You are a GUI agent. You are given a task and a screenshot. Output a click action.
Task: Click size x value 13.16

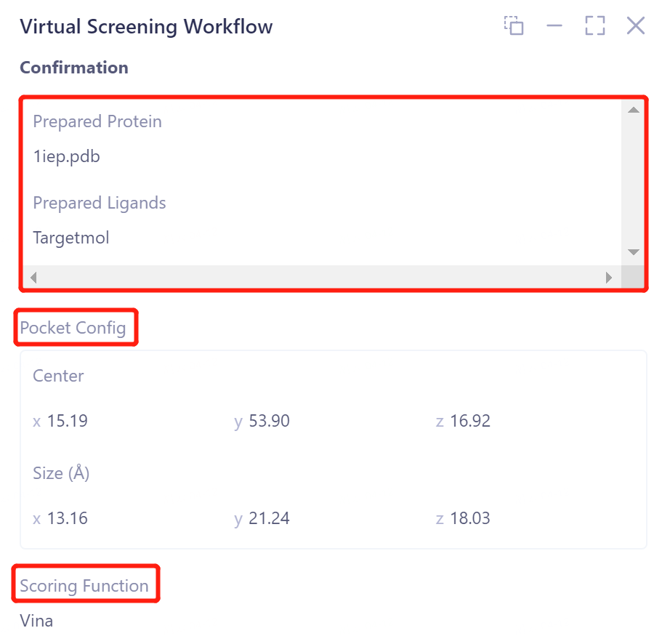67,518
